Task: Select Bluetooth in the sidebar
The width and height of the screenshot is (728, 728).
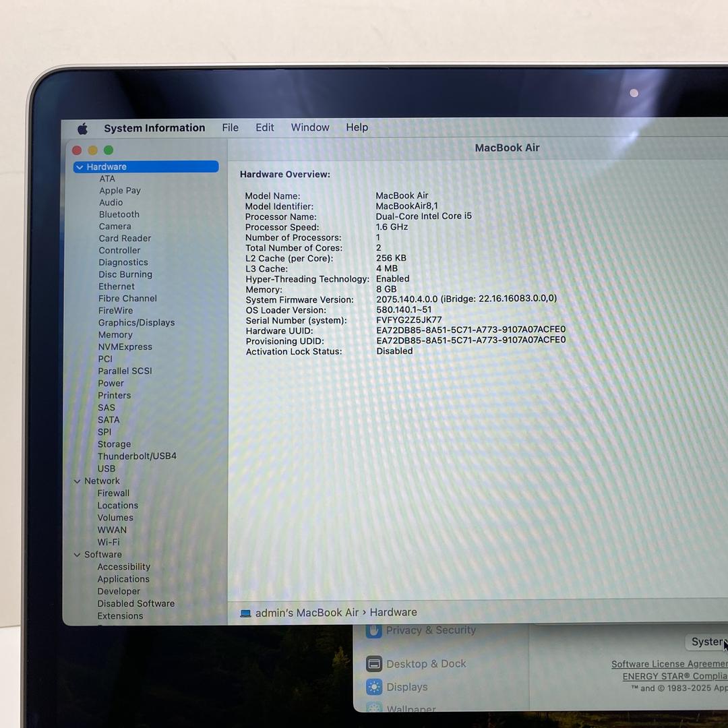Action: point(119,214)
